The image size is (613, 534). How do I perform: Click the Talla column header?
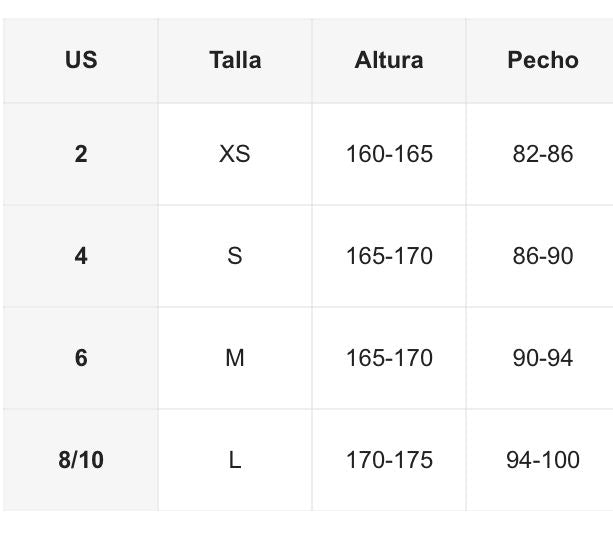(235, 60)
